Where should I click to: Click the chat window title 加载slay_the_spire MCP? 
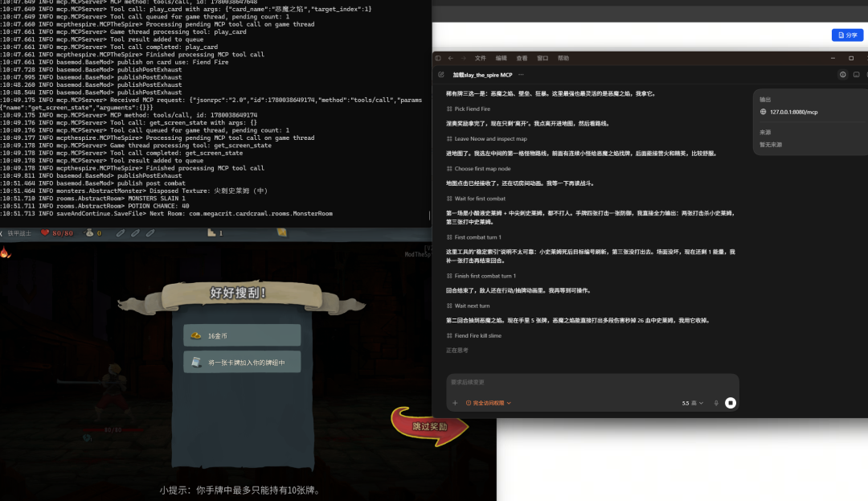[x=483, y=75]
